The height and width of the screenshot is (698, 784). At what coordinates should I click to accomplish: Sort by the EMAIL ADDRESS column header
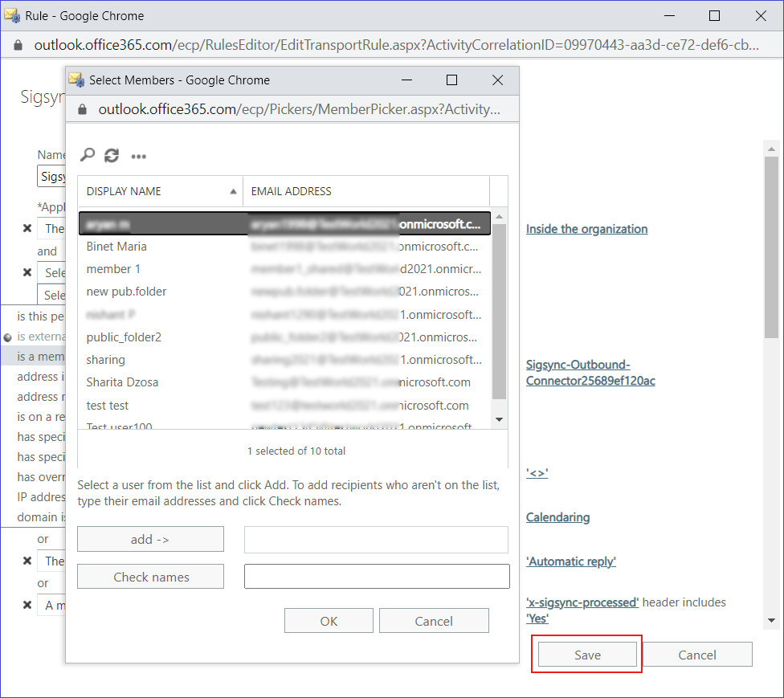pyautogui.click(x=365, y=191)
